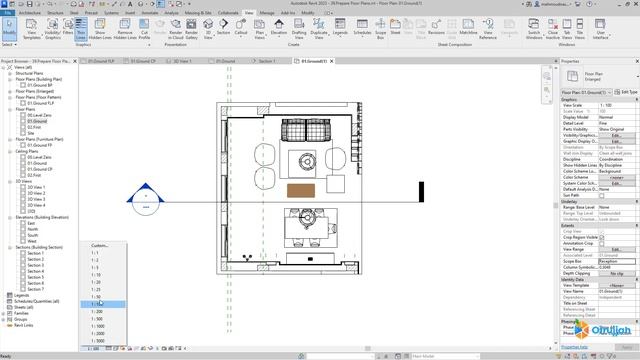Click the 3D View tool
The image size is (640, 360).
click(x=208, y=29)
